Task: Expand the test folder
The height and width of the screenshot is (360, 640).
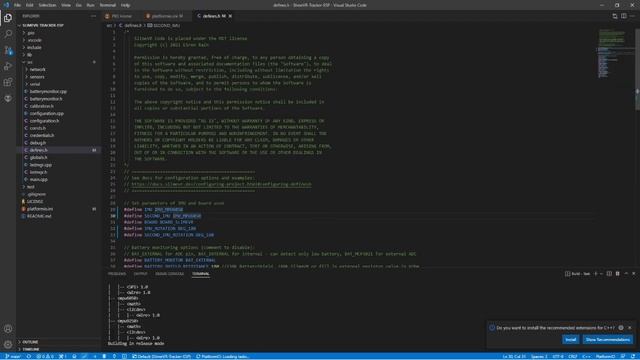Action: [31, 187]
